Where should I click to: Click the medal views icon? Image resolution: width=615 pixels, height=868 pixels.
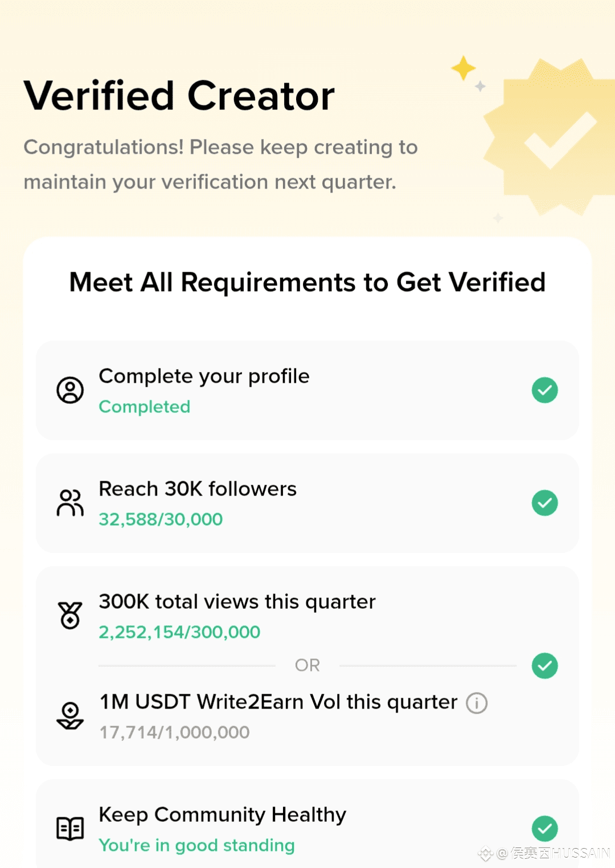(x=70, y=615)
